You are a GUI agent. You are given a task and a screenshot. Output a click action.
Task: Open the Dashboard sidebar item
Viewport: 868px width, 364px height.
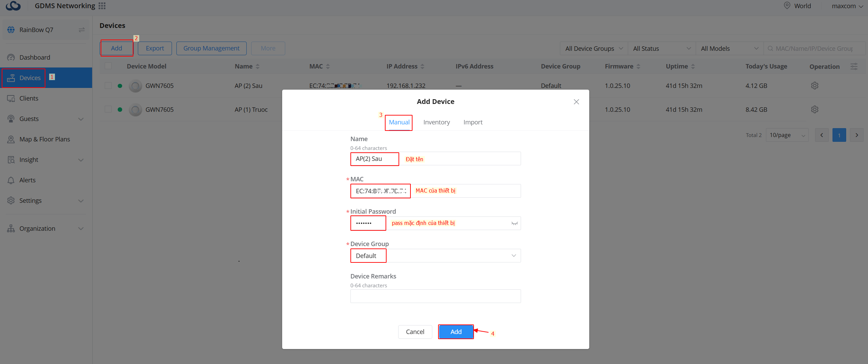34,57
